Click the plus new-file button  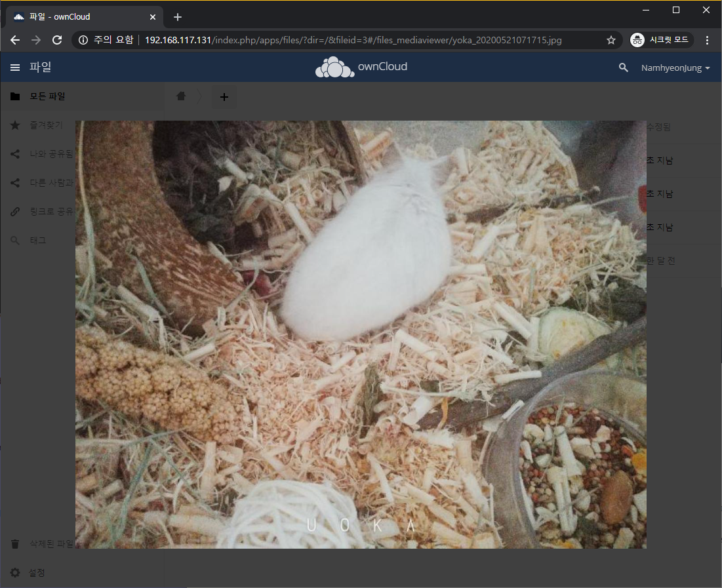point(224,97)
